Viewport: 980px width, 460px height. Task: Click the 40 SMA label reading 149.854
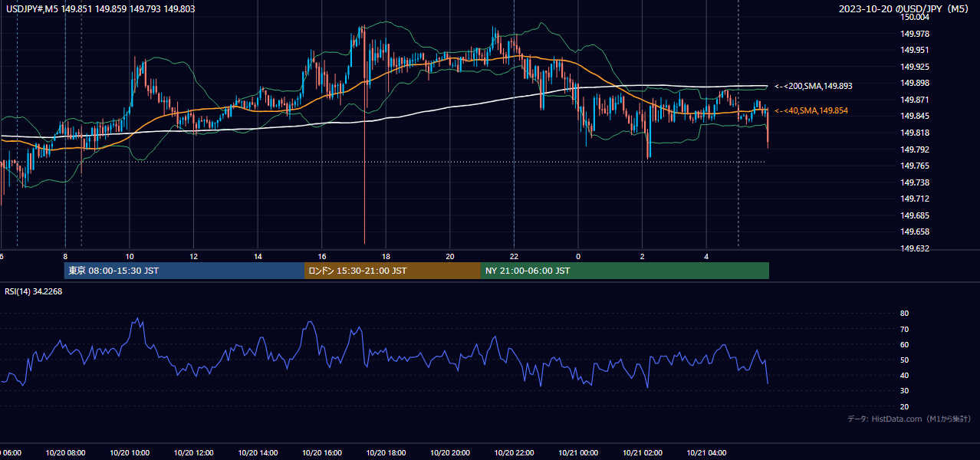[811, 111]
